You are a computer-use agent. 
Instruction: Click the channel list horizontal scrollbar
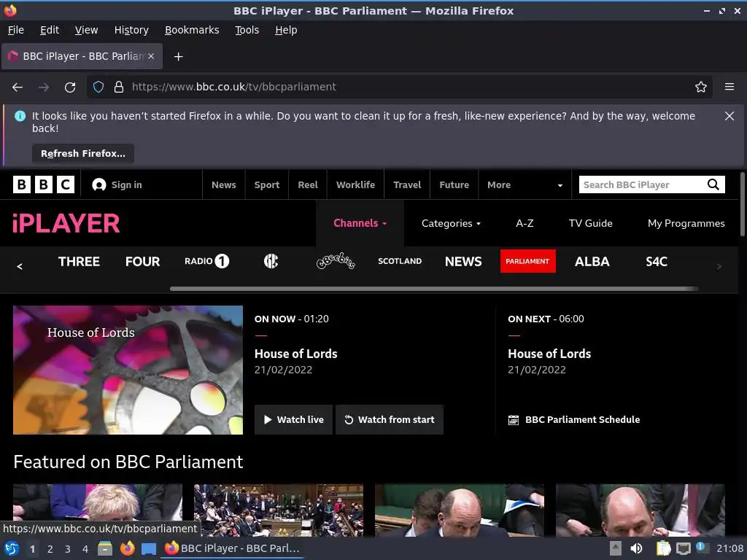click(x=434, y=289)
